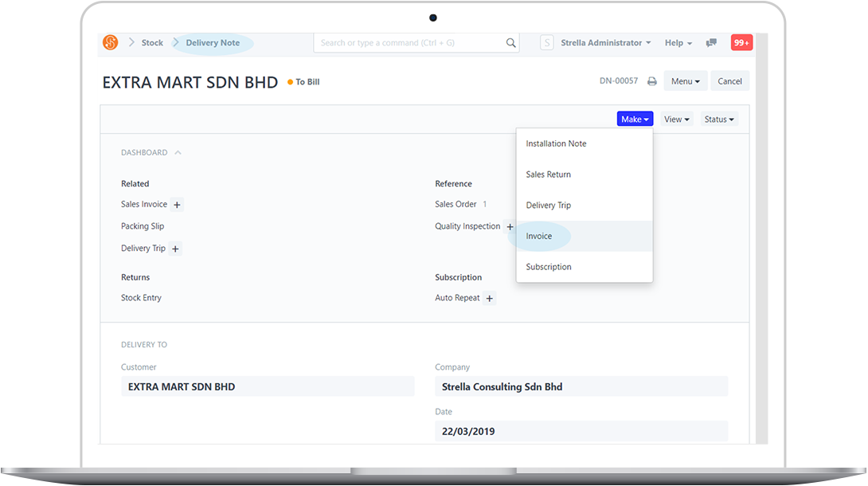Add new Sales Invoice with plus icon
Screen dimensions: 868x486
point(177,205)
